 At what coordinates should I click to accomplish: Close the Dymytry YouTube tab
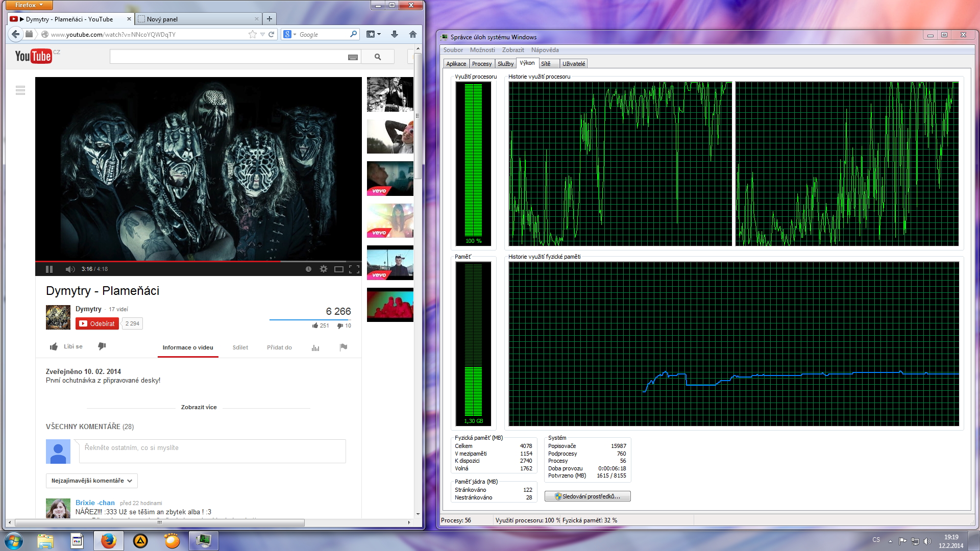click(x=129, y=19)
